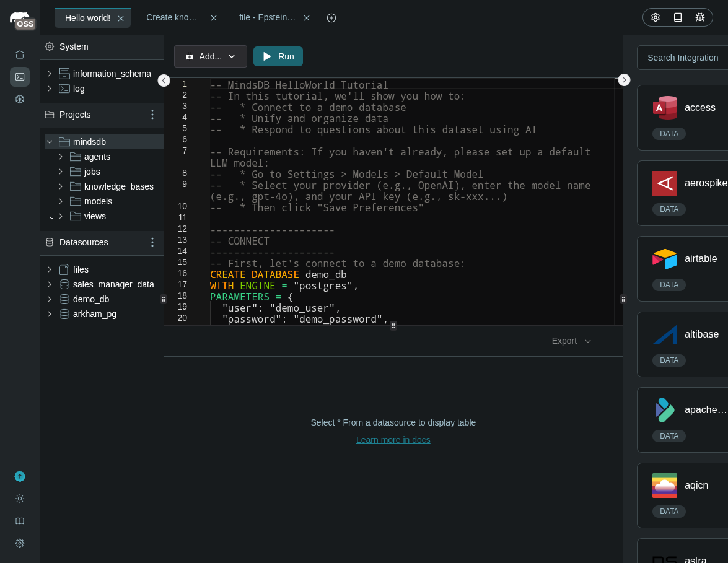This screenshot has height=563, width=728.
Task: Click the DATA badge under access
Action: click(x=669, y=134)
